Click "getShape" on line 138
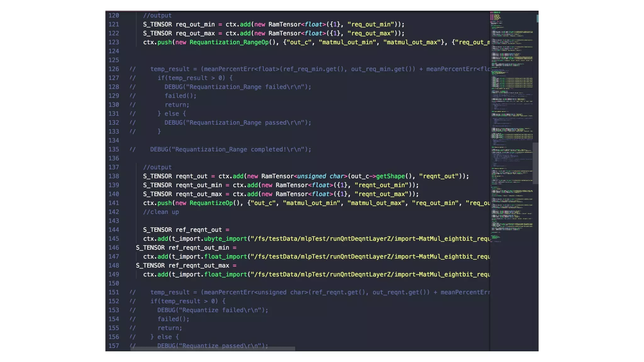The image size is (644, 362). 391,176
